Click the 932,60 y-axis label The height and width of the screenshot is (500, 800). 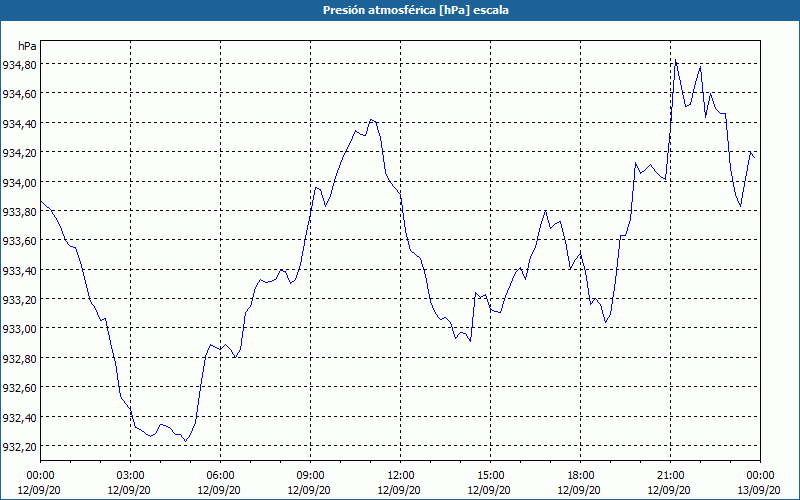click(18, 388)
